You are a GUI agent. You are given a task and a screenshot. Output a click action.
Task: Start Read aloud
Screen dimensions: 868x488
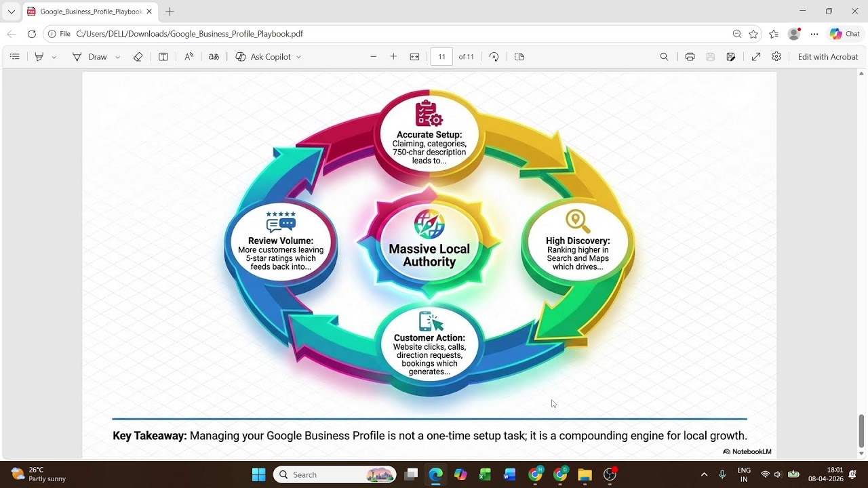coord(189,57)
